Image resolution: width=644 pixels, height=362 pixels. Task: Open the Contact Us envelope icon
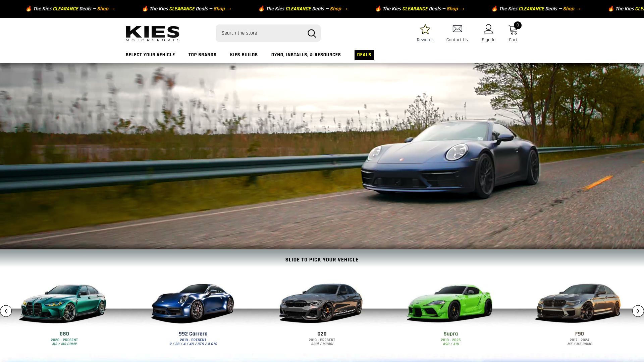coord(457,29)
